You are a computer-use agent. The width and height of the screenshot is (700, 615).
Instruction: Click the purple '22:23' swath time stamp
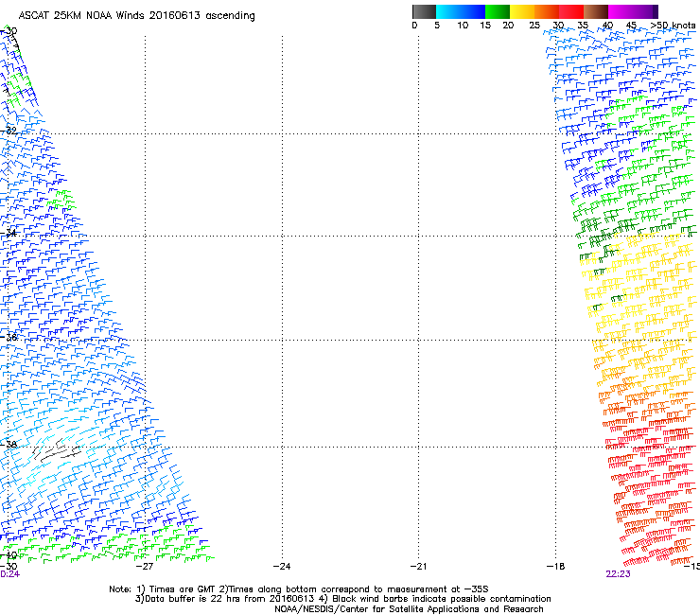(618, 574)
